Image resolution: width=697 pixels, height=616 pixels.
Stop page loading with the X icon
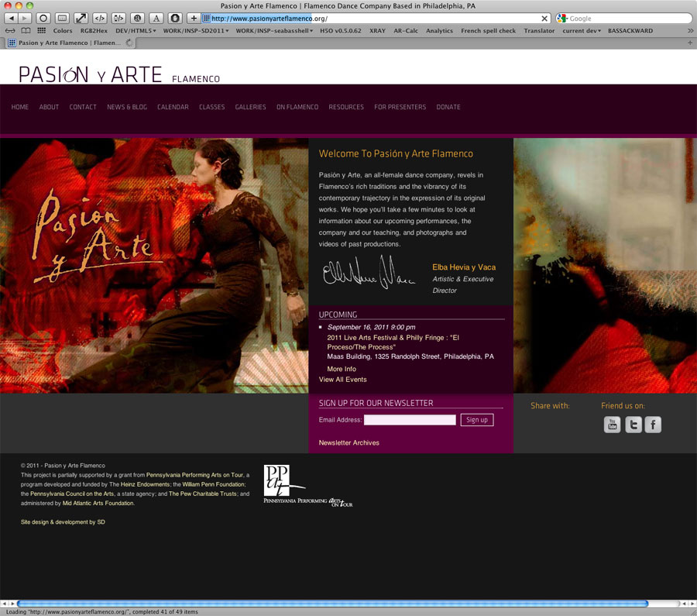544,18
